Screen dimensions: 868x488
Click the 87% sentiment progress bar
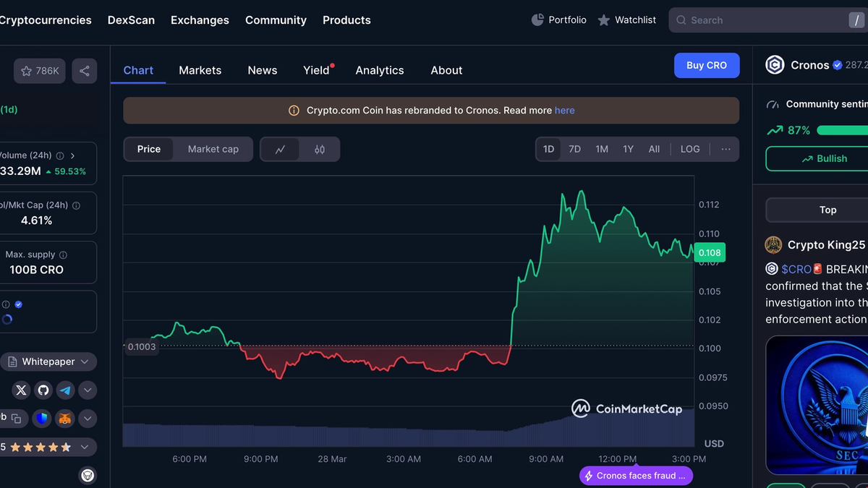(842, 130)
